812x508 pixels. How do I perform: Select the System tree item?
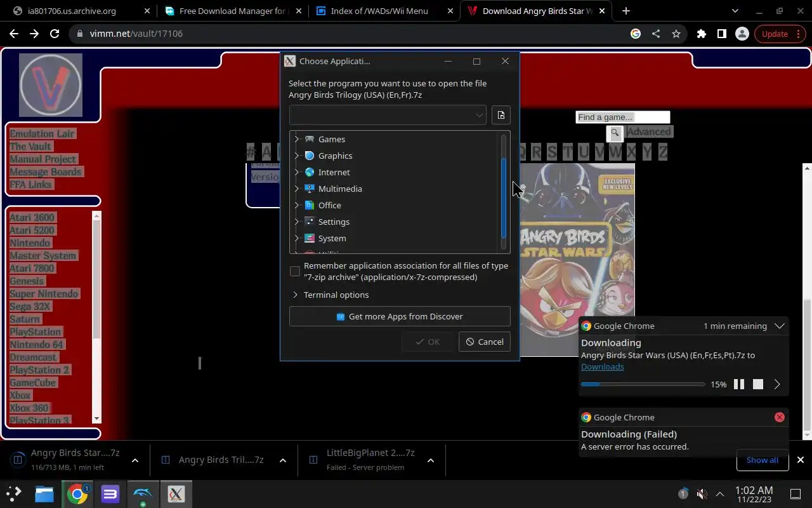point(332,238)
